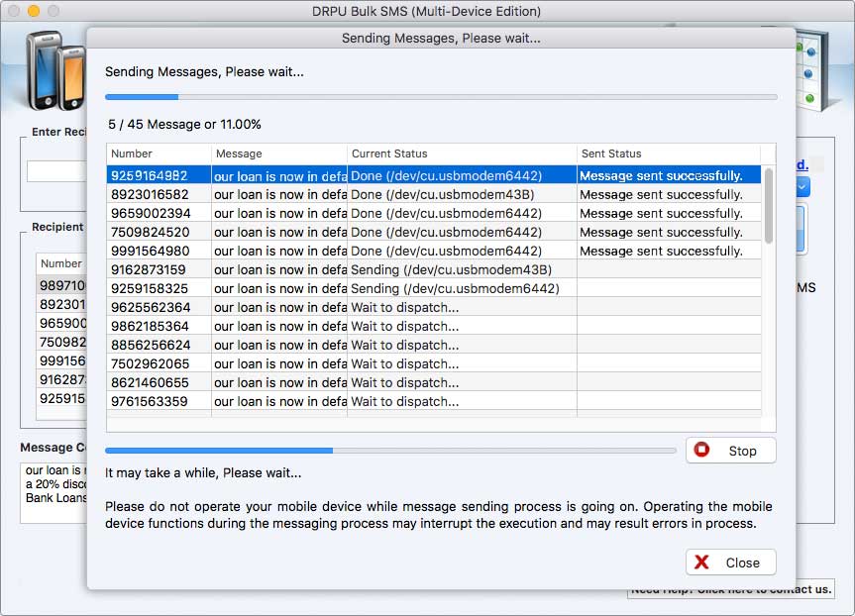Click the table's vertical scrollbar thumb

coord(769,205)
